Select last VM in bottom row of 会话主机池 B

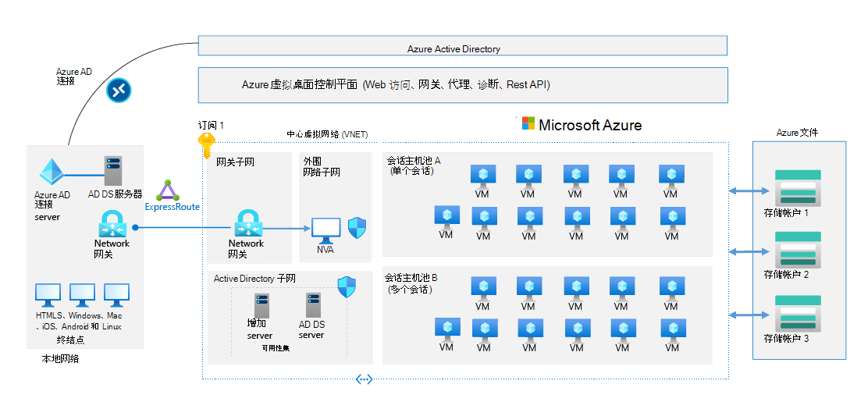coord(673,330)
